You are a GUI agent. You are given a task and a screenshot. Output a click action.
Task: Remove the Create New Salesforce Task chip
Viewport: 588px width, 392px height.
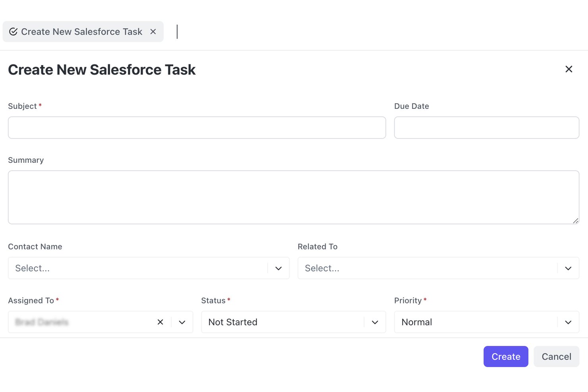153,32
